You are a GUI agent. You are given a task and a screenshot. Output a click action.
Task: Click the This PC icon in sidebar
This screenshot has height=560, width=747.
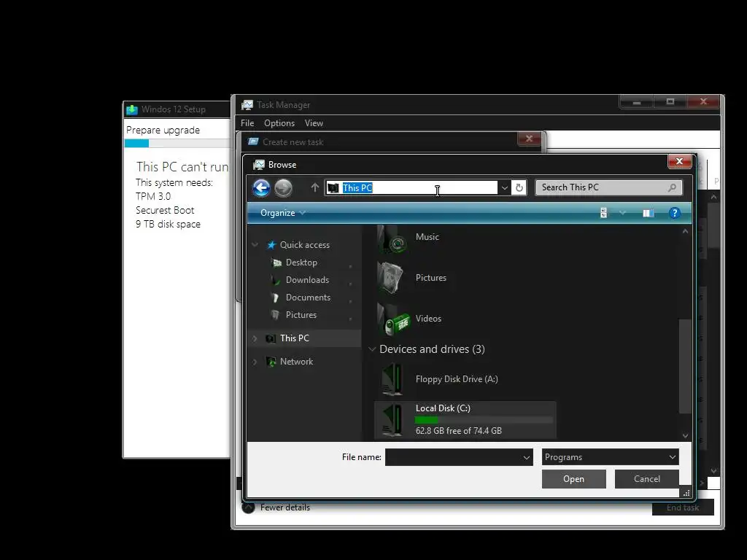coord(271,338)
